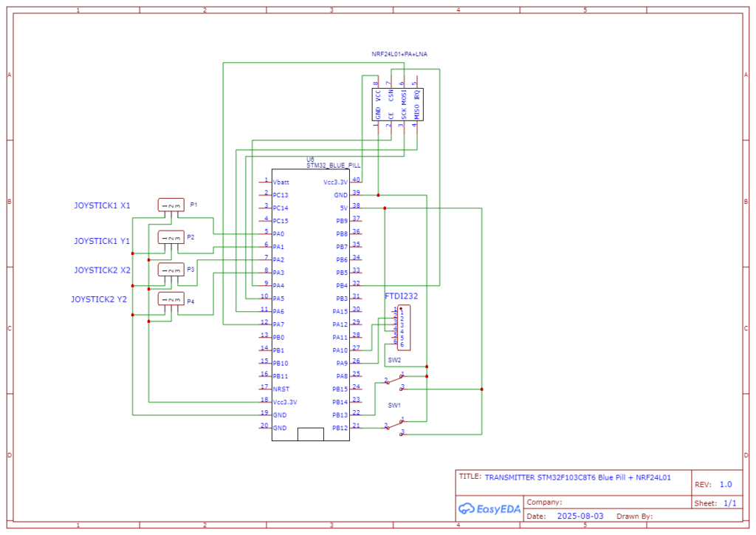Click the PA15 pin label
756x535 pixels.
pos(340,312)
